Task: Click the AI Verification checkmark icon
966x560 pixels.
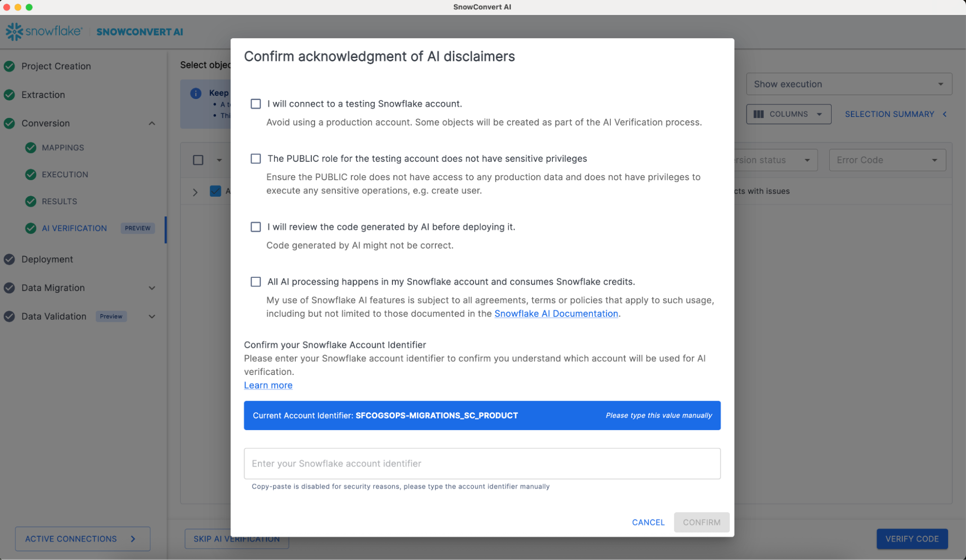Action: coord(30,228)
